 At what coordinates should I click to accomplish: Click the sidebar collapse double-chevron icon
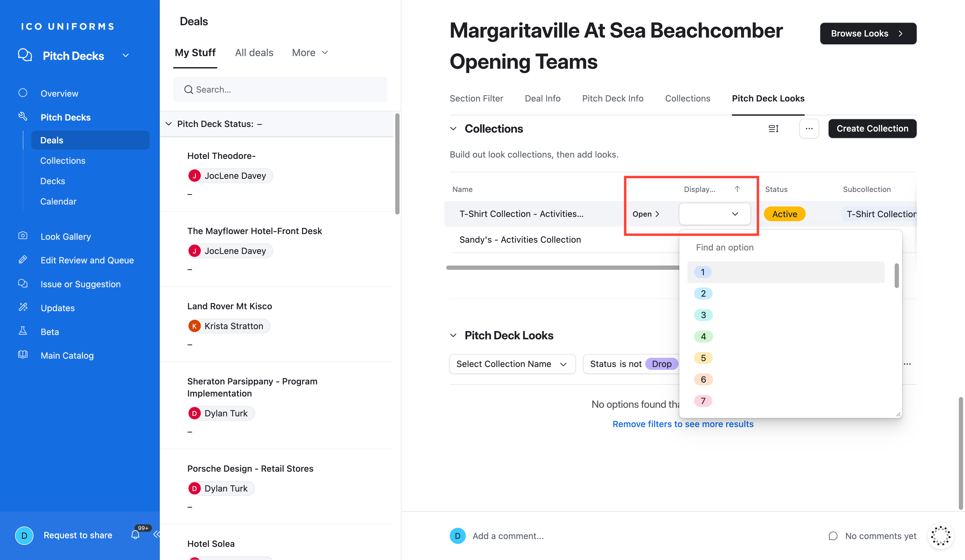[156, 534]
